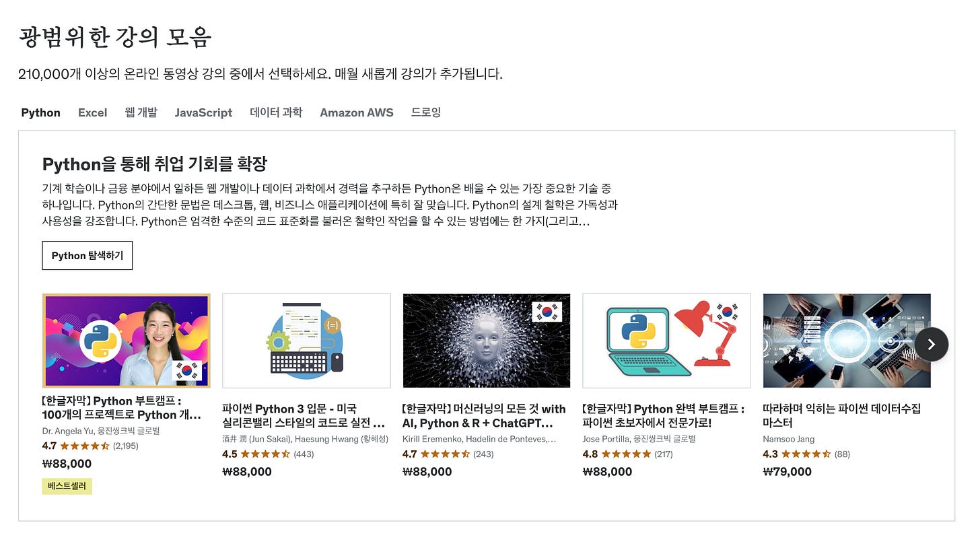Click the next carousel arrow button
The image size is (980, 556).
pos(931,344)
